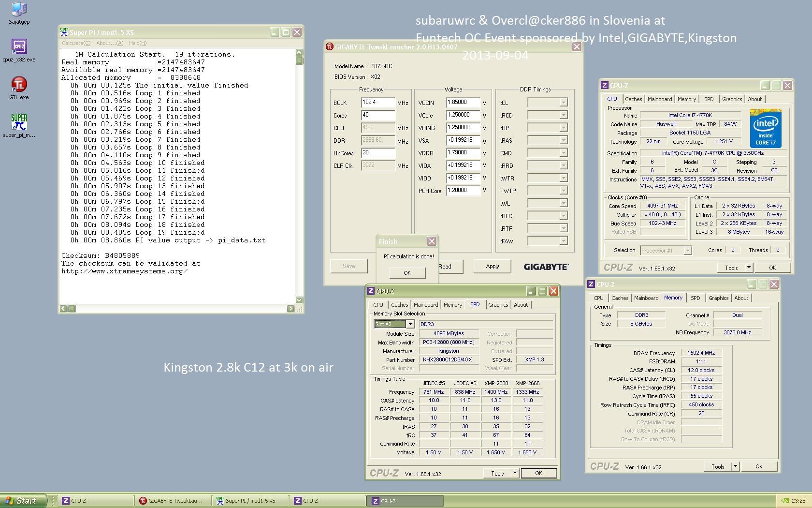Click Super PI vertical scrollbar up arrow
Image resolution: width=812 pixels, height=508 pixels.
coord(299,52)
